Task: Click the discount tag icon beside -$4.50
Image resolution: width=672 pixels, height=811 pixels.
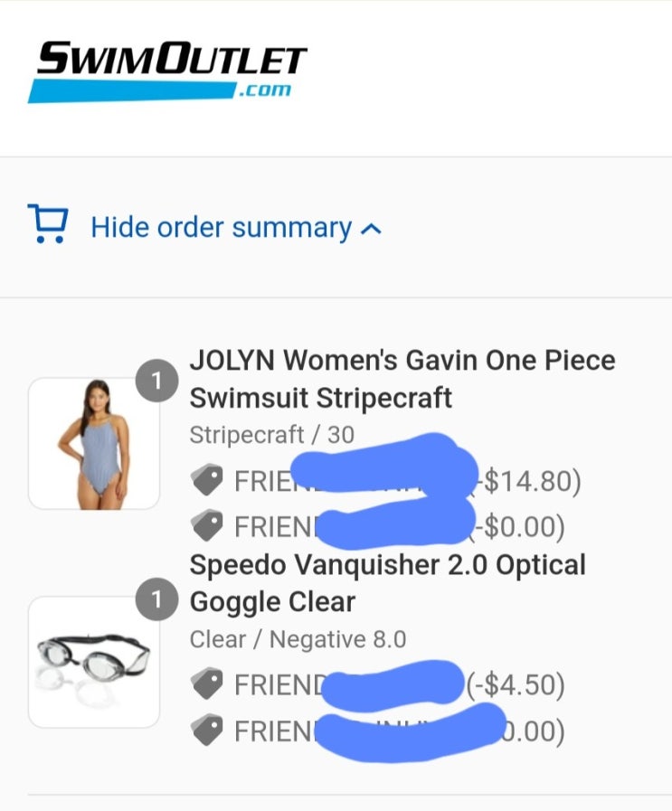Action: coord(207,684)
